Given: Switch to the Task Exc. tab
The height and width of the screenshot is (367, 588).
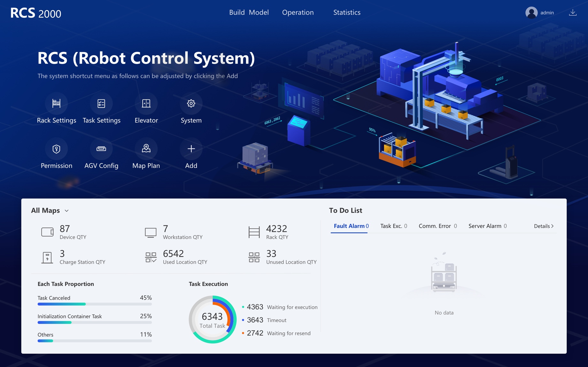Looking at the screenshot, I should point(393,226).
